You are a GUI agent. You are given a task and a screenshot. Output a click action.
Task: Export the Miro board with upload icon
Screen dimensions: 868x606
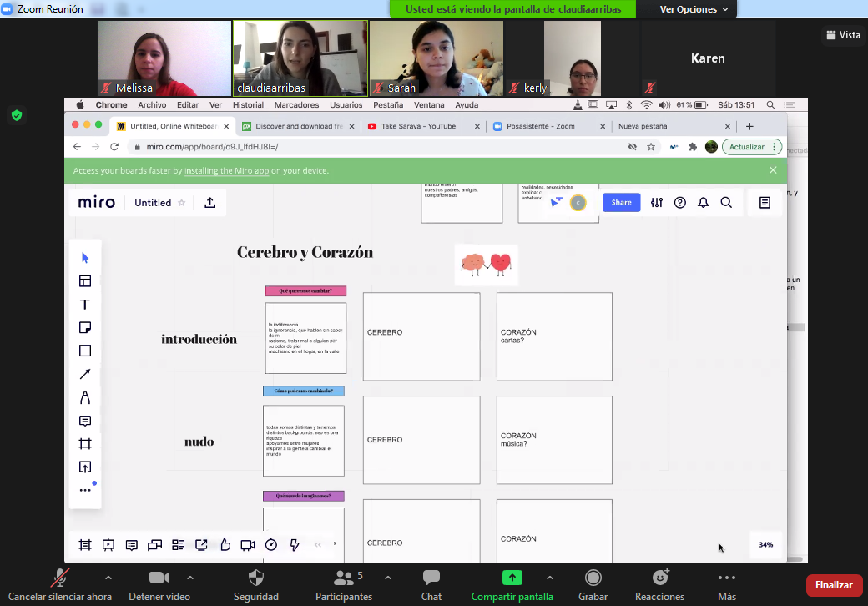(209, 203)
